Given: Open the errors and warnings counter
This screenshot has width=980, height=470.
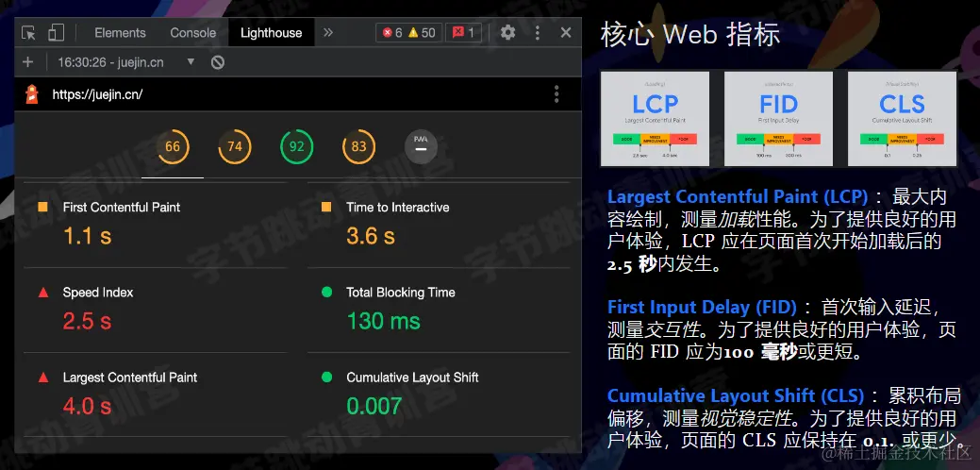Looking at the screenshot, I should [408, 32].
